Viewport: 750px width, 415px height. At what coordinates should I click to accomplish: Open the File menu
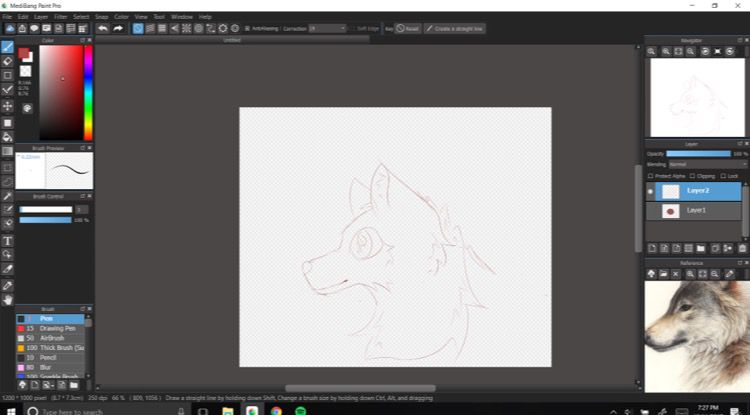point(7,17)
